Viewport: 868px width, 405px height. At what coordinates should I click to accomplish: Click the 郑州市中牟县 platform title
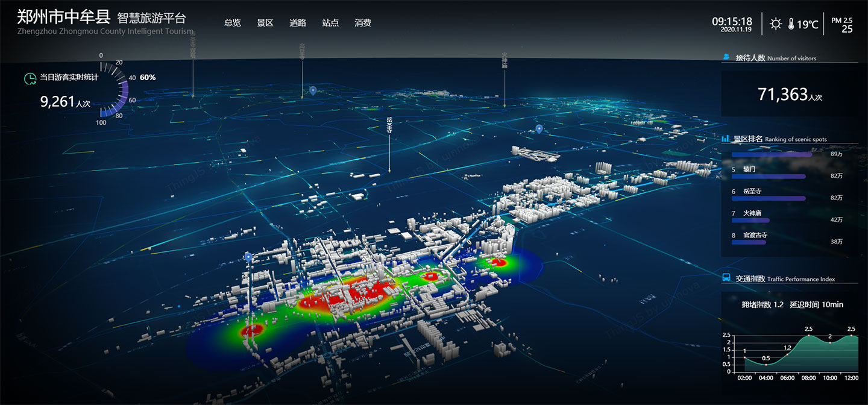coord(63,17)
